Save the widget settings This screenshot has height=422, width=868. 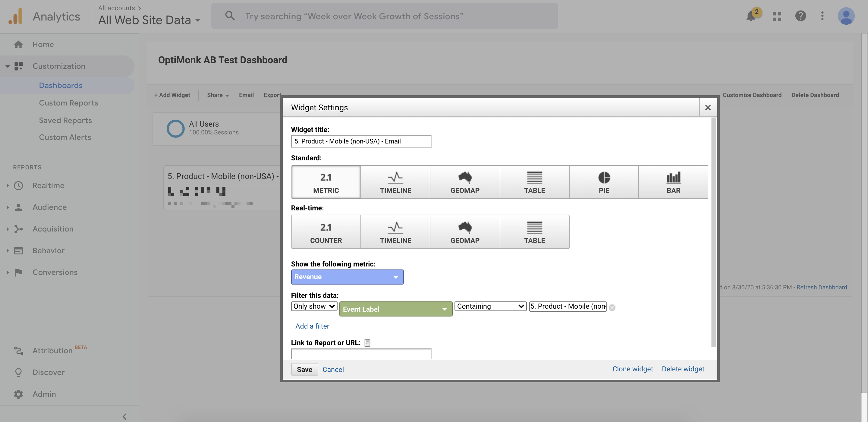pos(304,370)
